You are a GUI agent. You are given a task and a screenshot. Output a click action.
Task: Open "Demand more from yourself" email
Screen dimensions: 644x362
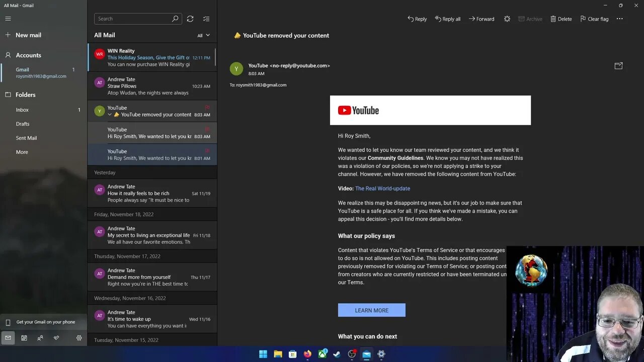[152, 277]
